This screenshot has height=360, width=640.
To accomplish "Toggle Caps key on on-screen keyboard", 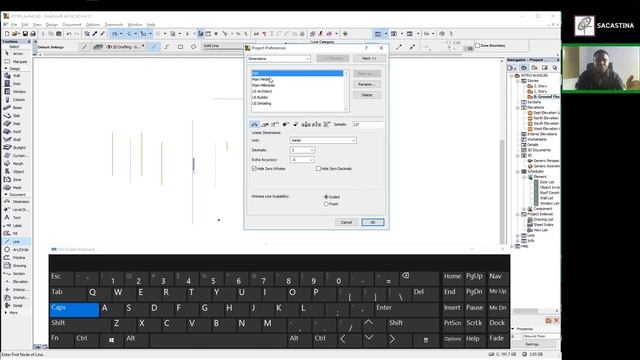I will tap(74, 309).
